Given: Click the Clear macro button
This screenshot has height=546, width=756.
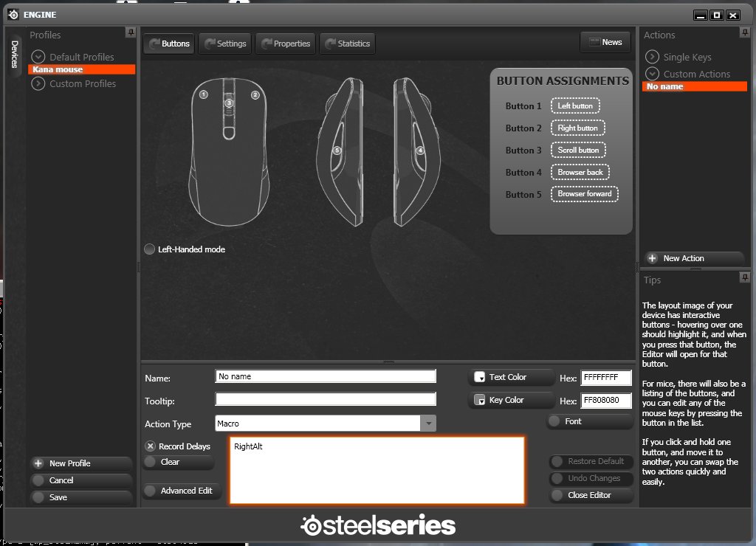Looking at the screenshot, I should (x=179, y=462).
